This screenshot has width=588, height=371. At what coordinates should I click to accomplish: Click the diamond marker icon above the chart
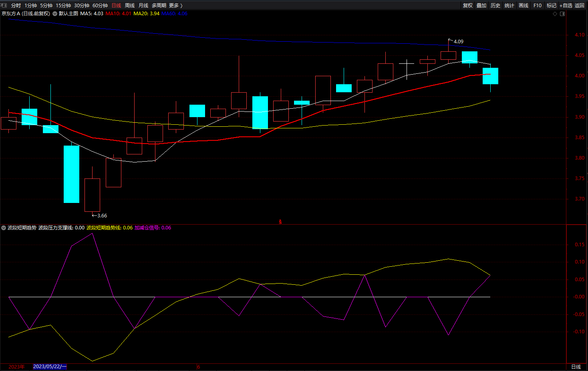[x=555, y=14]
